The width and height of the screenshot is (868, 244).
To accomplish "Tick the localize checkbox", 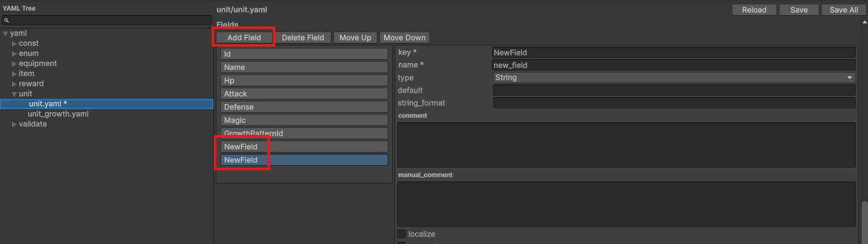I will (401, 234).
